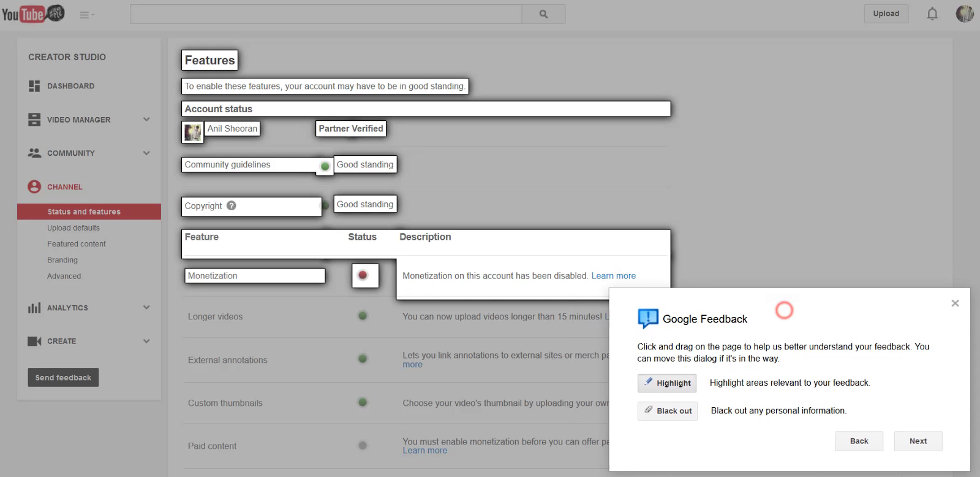Click the Community people icon
This screenshot has width=980, height=477.
tap(34, 153)
